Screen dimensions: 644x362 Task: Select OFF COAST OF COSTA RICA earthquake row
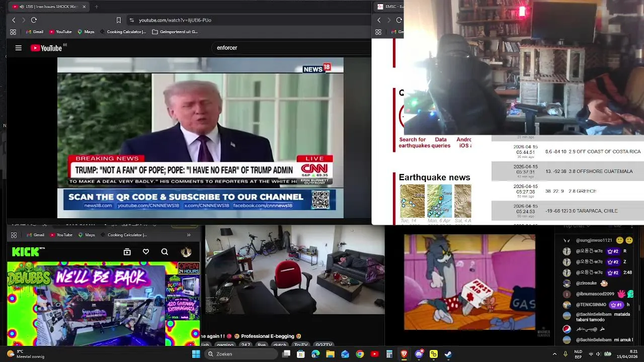[x=568, y=151]
